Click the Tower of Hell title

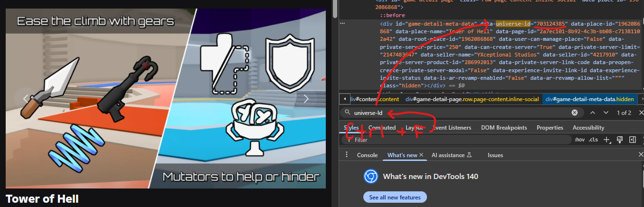(x=42, y=198)
